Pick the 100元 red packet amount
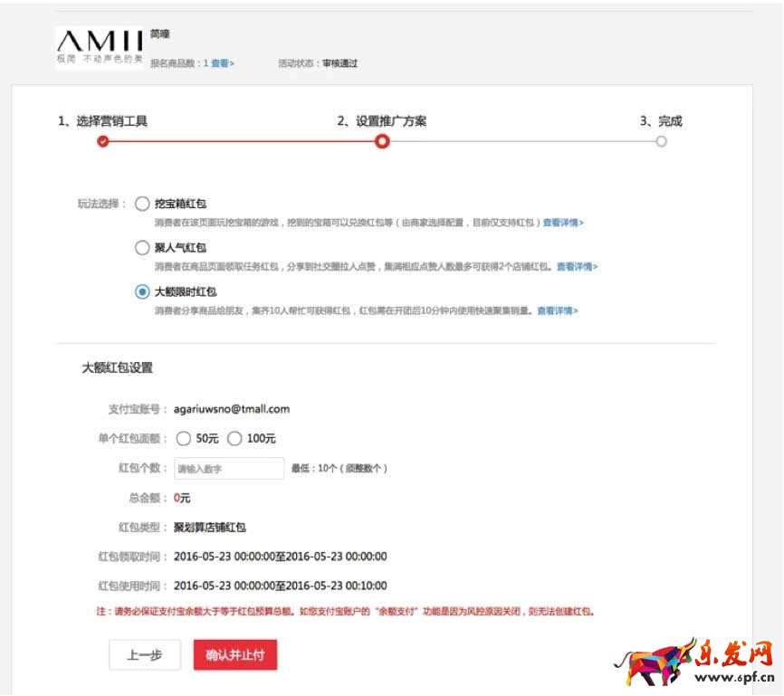The width and height of the screenshot is (784, 696). click(235, 438)
